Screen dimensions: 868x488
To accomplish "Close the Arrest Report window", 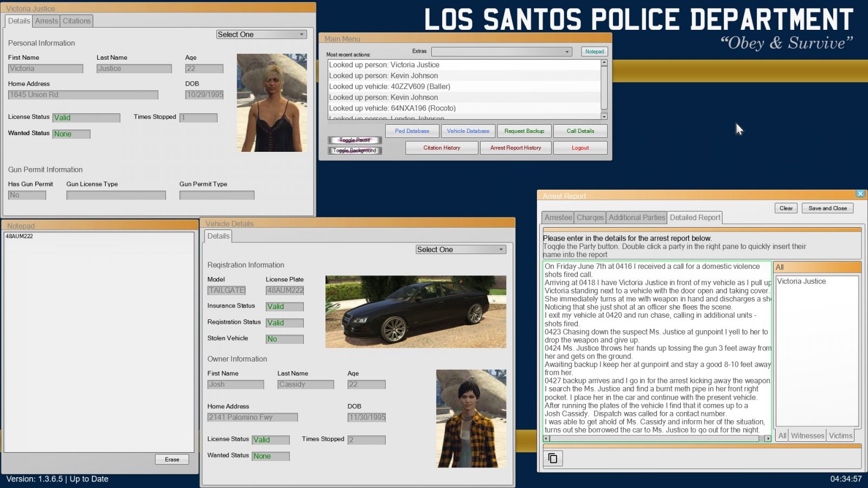I will pyautogui.click(x=860, y=194).
